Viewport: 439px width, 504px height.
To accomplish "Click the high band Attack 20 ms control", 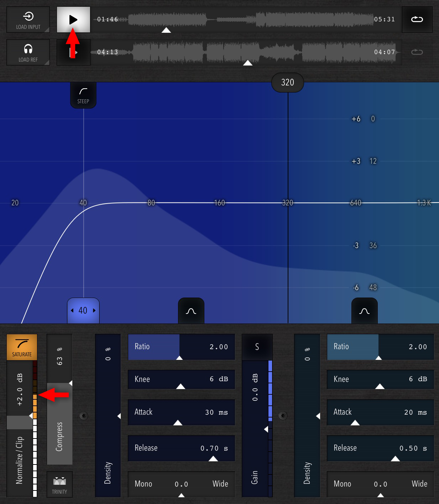I will click(381, 413).
